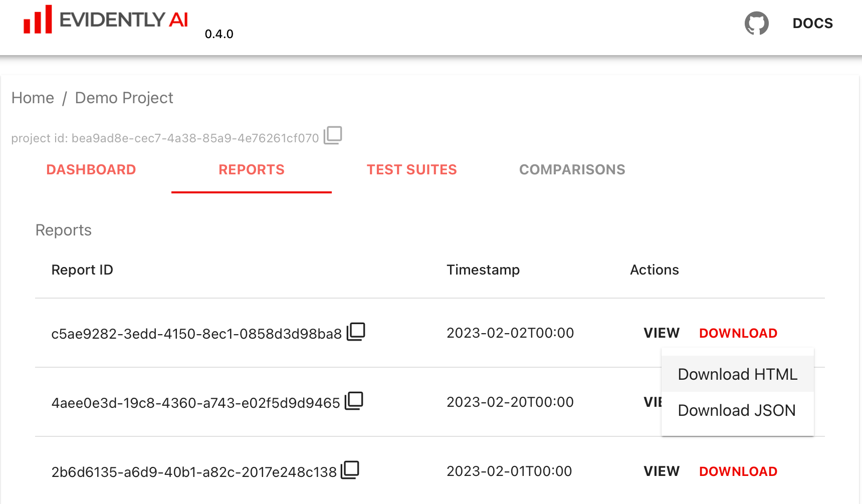The image size is (862, 504).
Task: Switch to the DASHBOARD tab
Action: point(91,169)
